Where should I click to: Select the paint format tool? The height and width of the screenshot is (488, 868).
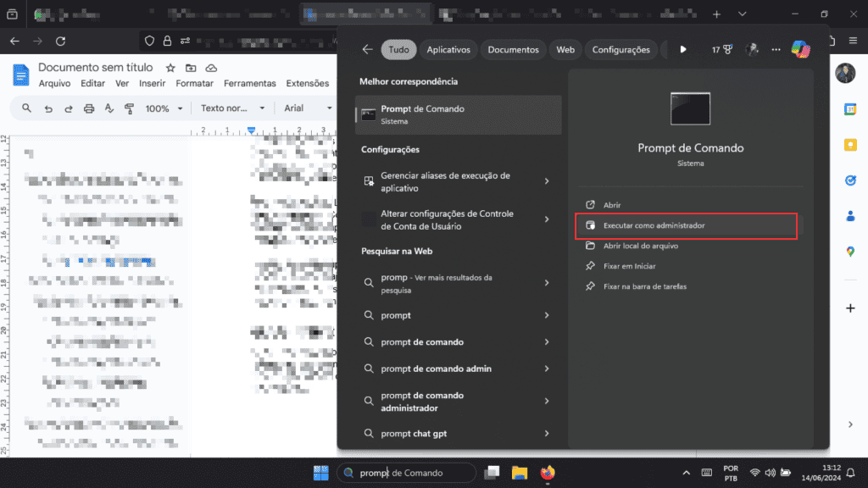(x=129, y=108)
